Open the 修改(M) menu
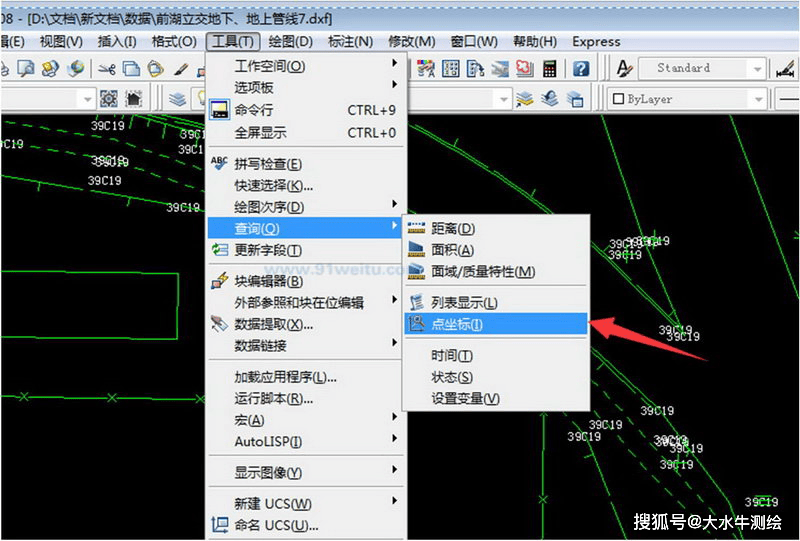800x541 pixels. coord(412,41)
